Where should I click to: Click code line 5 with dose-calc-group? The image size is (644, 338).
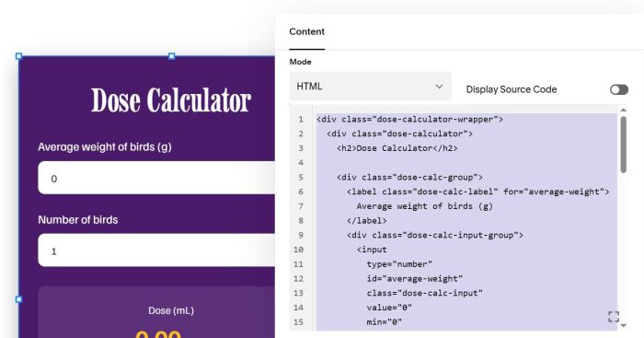coord(409,177)
